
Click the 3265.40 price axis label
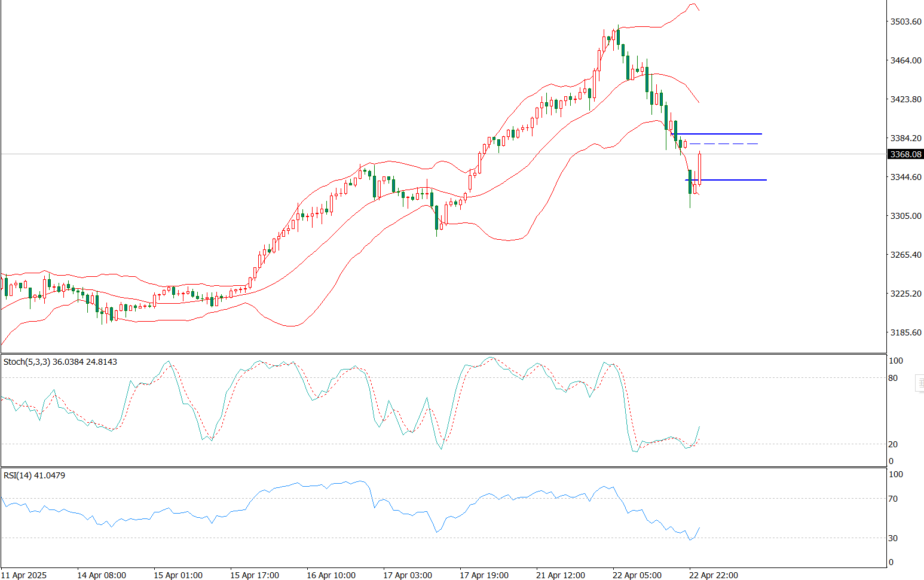(905, 255)
